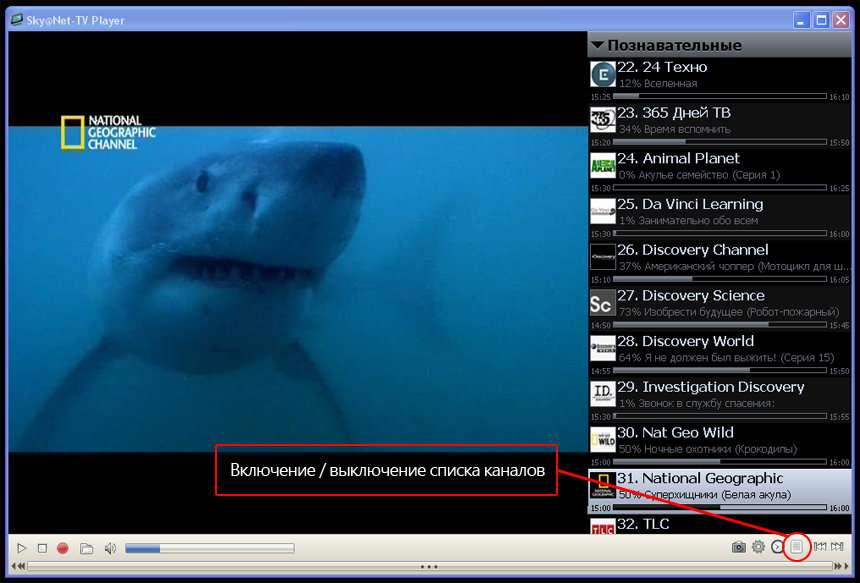Click program "73% Изобрести будущее"
The image size is (860, 583).
[x=729, y=312]
